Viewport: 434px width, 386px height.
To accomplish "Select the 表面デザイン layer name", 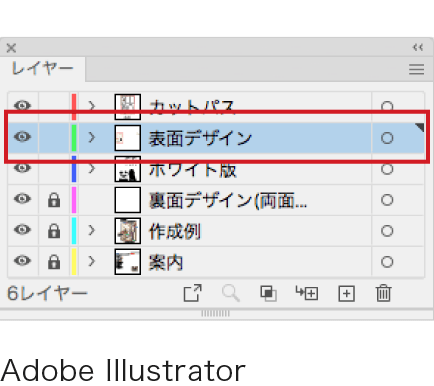I will (x=200, y=138).
